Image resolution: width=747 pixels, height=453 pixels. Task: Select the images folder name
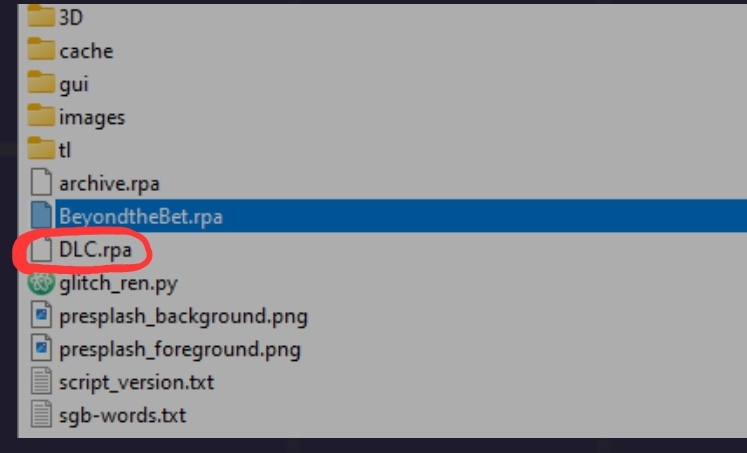click(92, 117)
